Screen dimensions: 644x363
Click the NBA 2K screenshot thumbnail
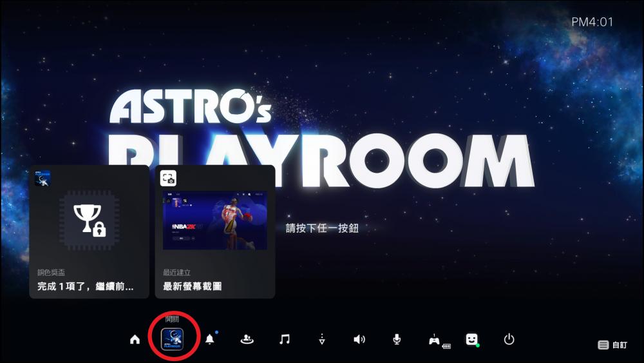(215, 221)
